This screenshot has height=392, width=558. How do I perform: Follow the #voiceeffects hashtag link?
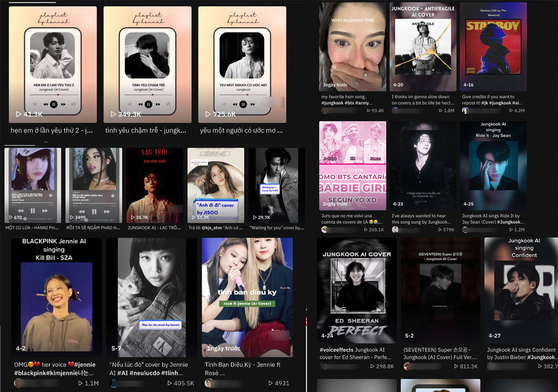coord(337,350)
